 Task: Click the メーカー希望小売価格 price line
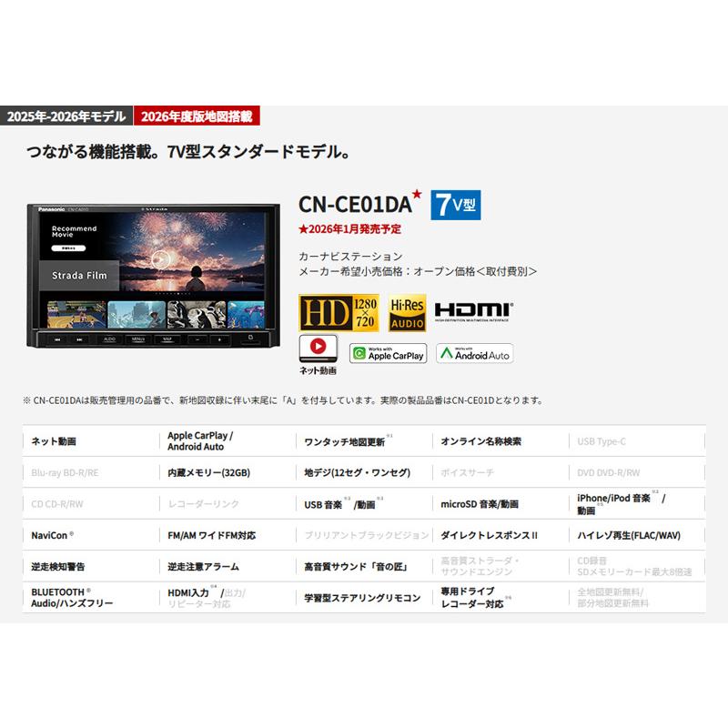[x=418, y=271]
